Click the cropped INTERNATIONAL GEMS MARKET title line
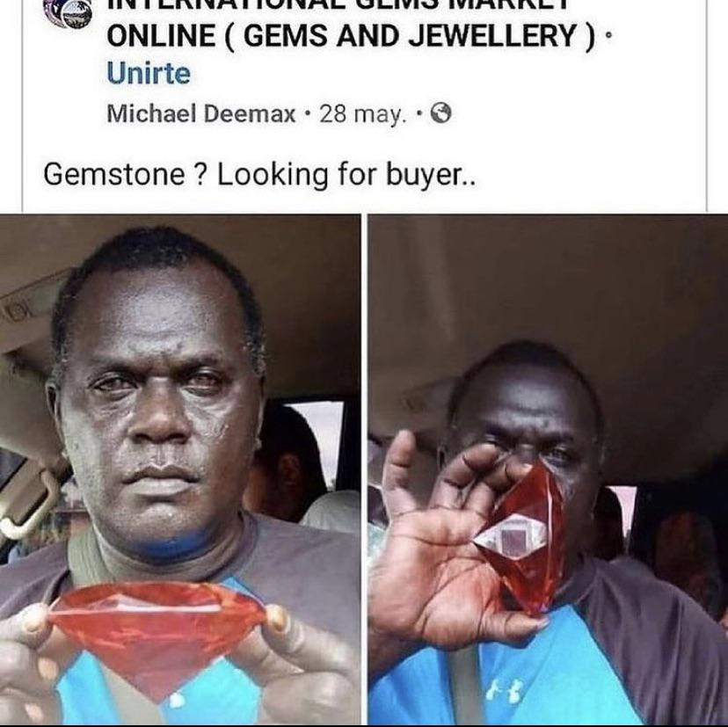Screen dimensions: 728x727 coord(338,4)
